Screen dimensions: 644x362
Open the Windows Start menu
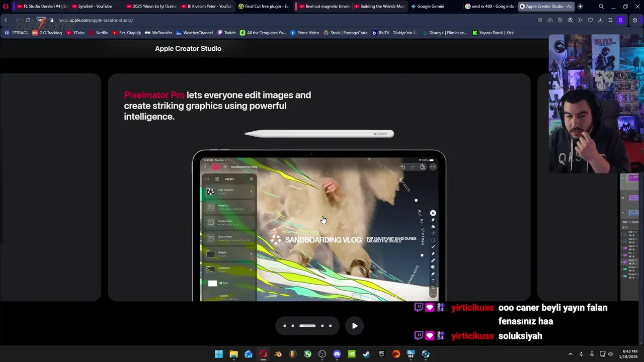point(219,354)
